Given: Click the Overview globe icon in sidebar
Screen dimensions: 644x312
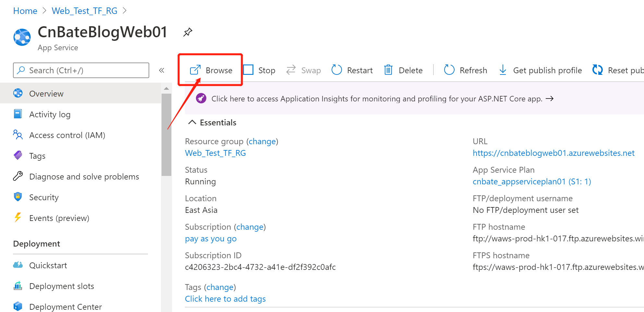Looking at the screenshot, I should click(x=18, y=93).
